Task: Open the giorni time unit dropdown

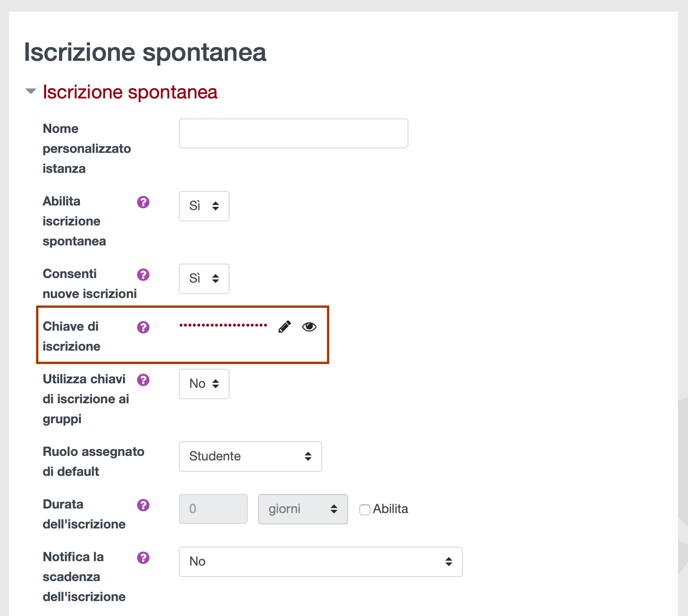Action: [x=303, y=509]
